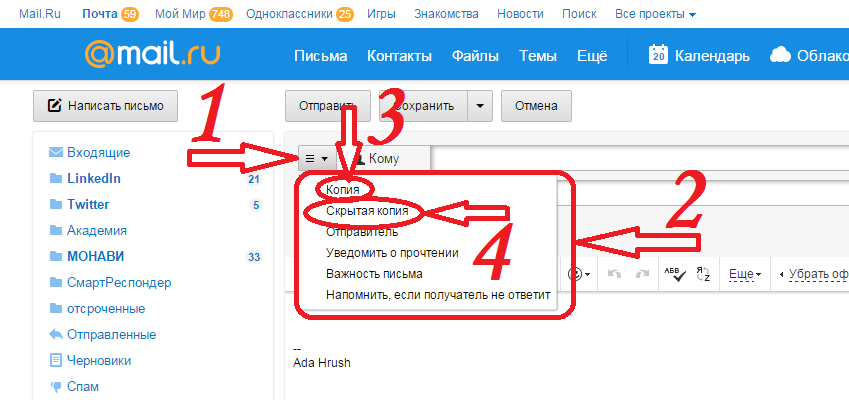Select Напомнить, если получатель не ответит

[x=438, y=295]
